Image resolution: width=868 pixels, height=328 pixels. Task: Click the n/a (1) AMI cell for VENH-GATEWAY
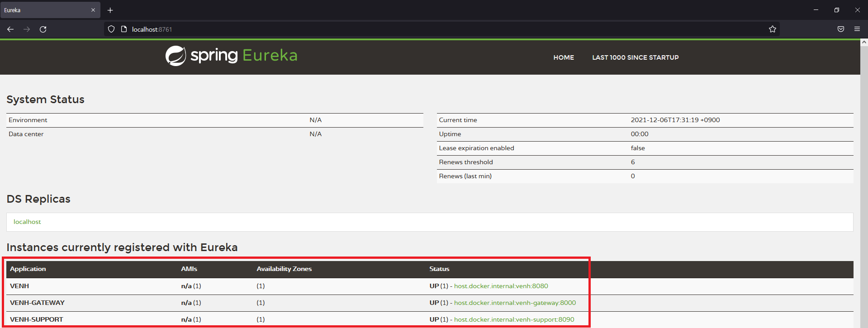191,303
